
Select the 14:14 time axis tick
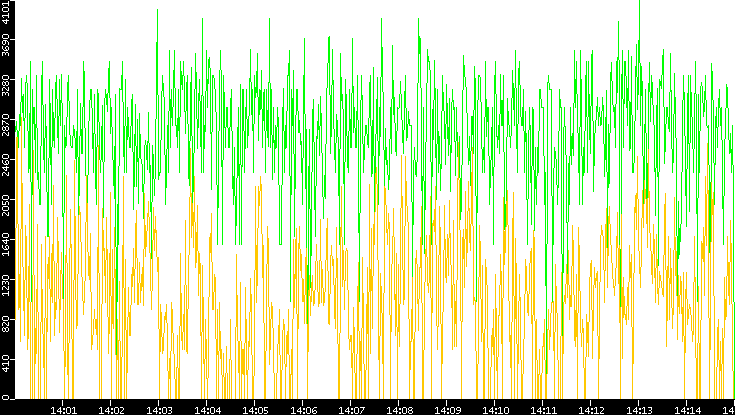(687, 409)
